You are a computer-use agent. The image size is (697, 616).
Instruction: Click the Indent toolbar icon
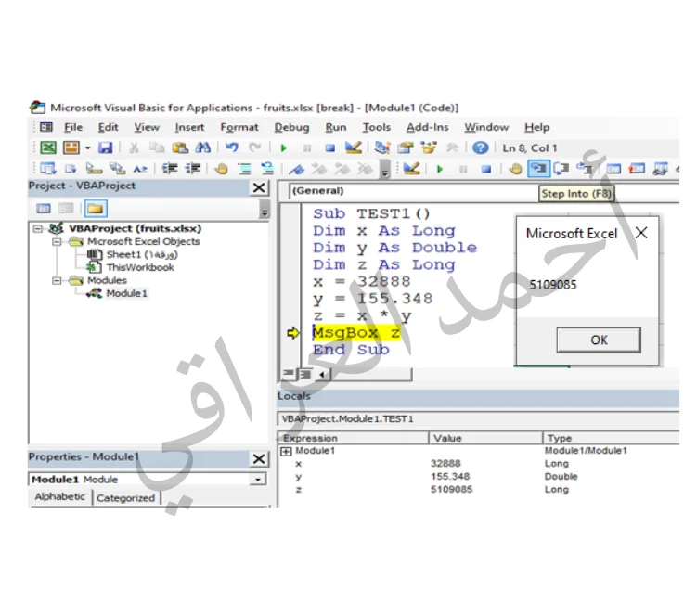pos(169,169)
